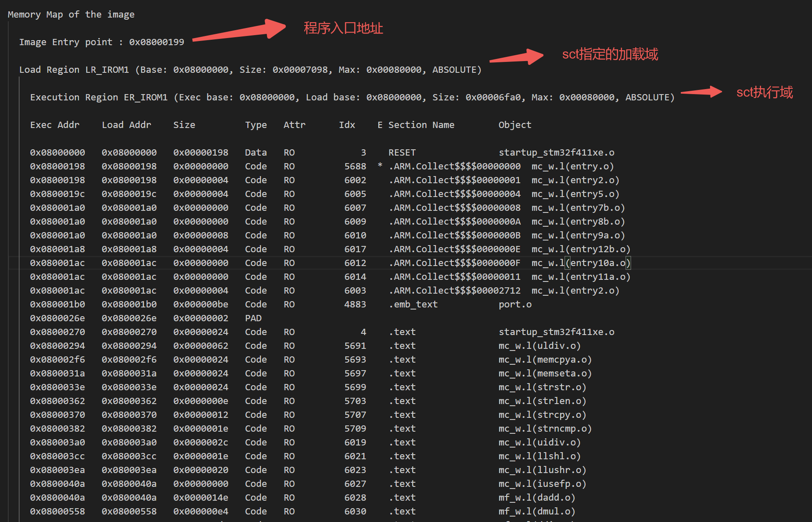Click mc_w.l(llushr.o) object
This screenshot has height=522, width=812.
pos(542,470)
